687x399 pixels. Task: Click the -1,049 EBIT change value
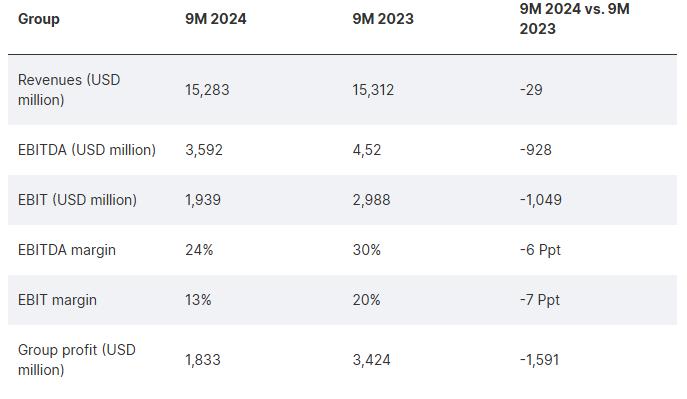pyautogui.click(x=541, y=200)
